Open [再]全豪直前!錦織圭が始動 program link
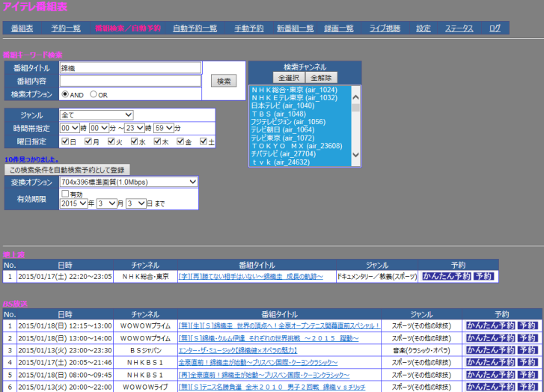 [x=264, y=375]
